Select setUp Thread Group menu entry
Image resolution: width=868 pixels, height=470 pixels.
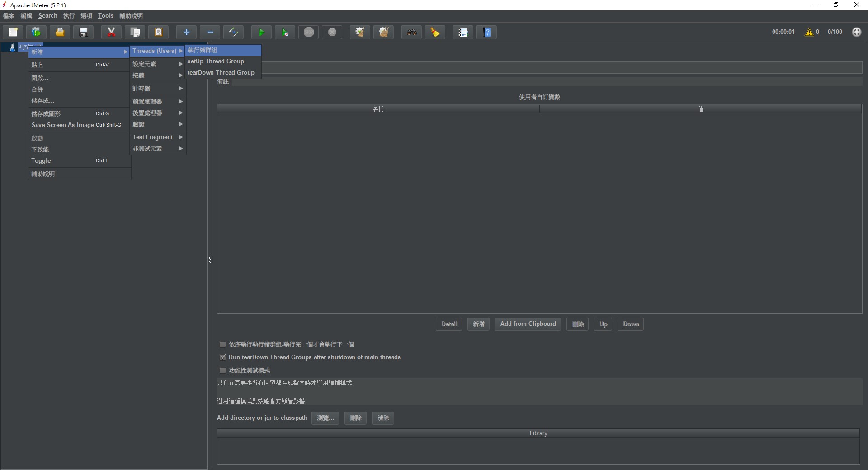pos(216,61)
